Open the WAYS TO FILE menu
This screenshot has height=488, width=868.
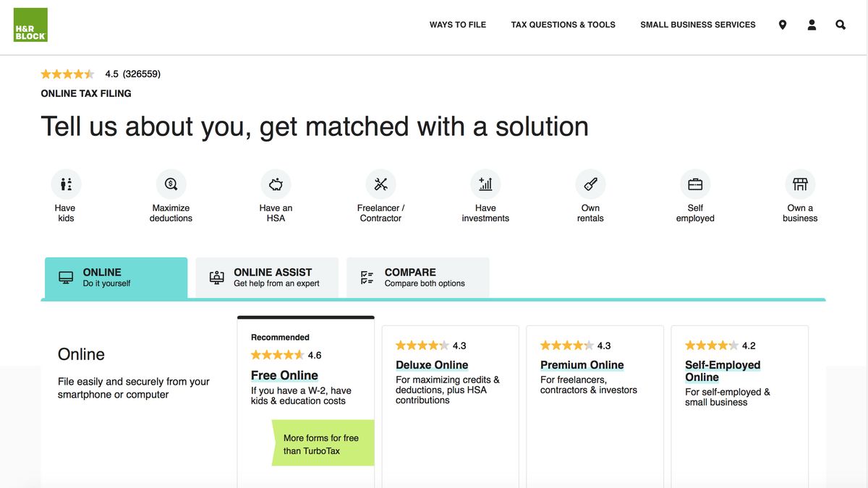[x=458, y=24]
